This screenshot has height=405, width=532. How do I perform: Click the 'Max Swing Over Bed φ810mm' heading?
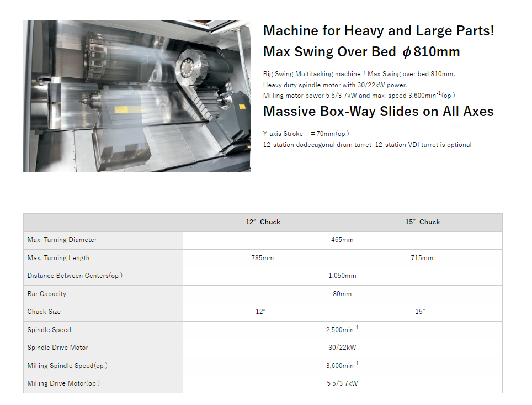pyautogui.click(x=361, y=52)
